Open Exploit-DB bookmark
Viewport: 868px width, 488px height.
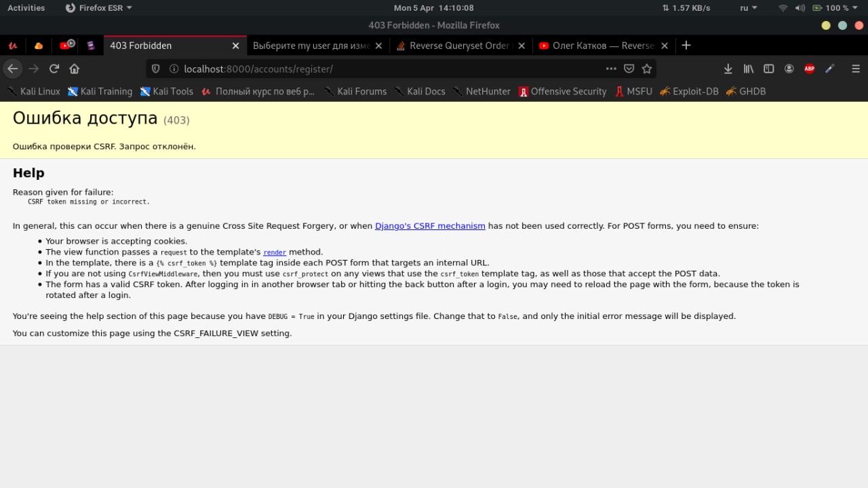click(x=689, y=91)
